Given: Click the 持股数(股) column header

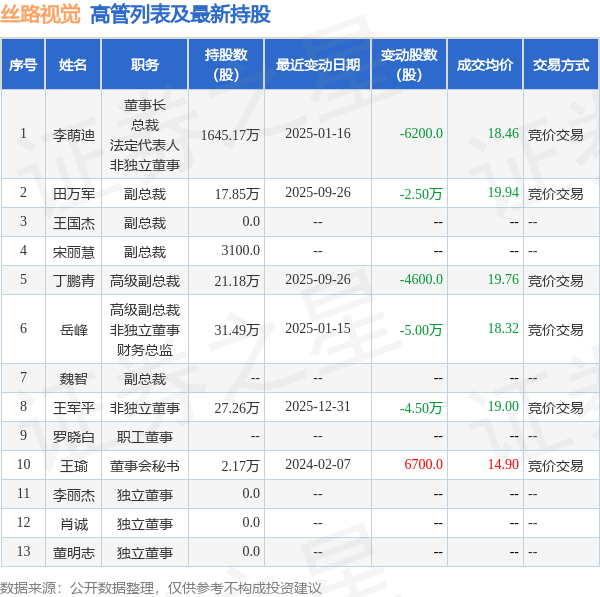Looking at the screenshot, I should point(226,65).
